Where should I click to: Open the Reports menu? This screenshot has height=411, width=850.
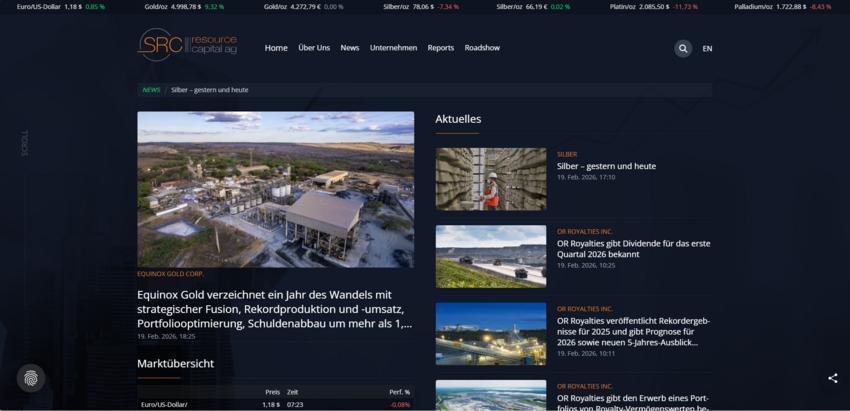(x=441, y=48)
